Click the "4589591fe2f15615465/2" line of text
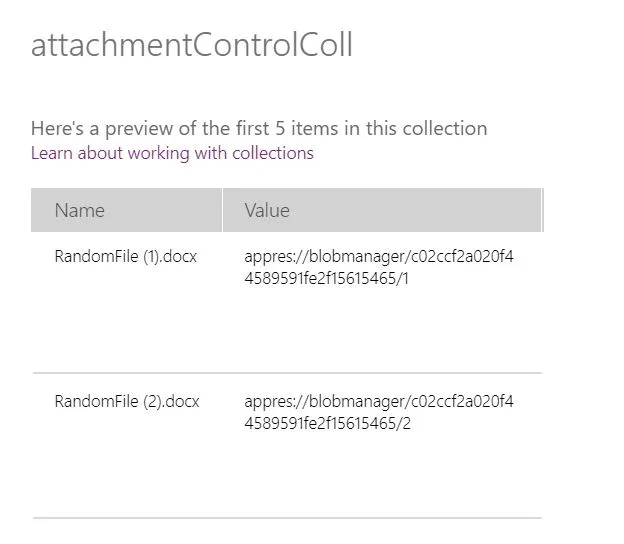The height and width of the screenshot is (544, 624). tap(327, 424)
